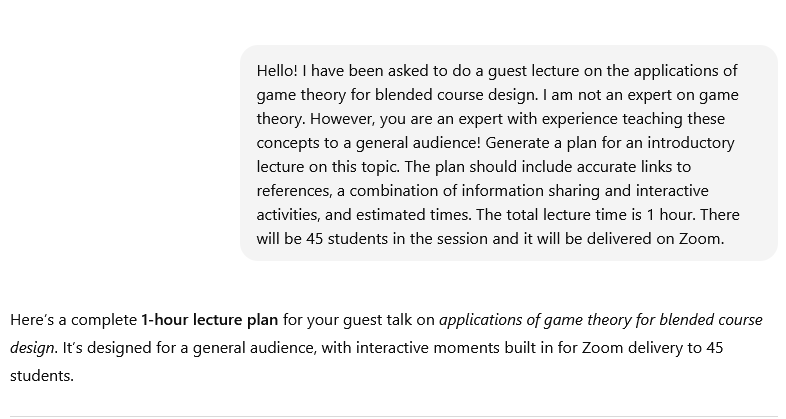
Task: Click the word "Hello!" in the user message
Action: pyautogui.click(x=279, y=70)
